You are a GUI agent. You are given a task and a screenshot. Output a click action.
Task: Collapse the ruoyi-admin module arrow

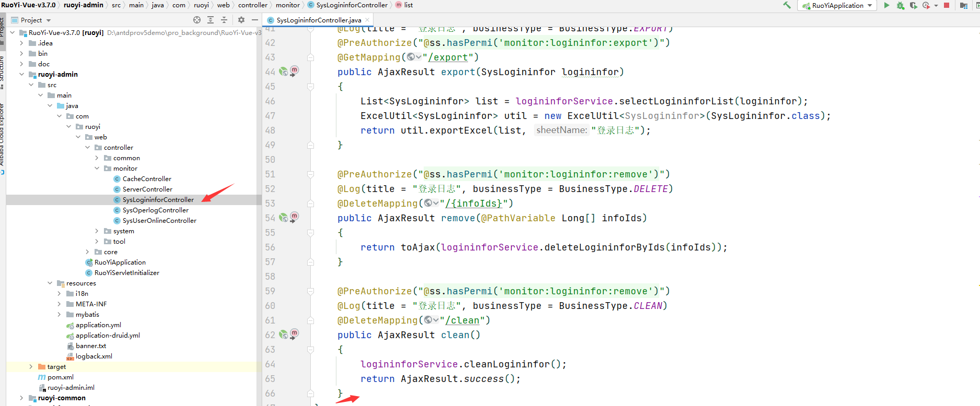click(22, 74)
